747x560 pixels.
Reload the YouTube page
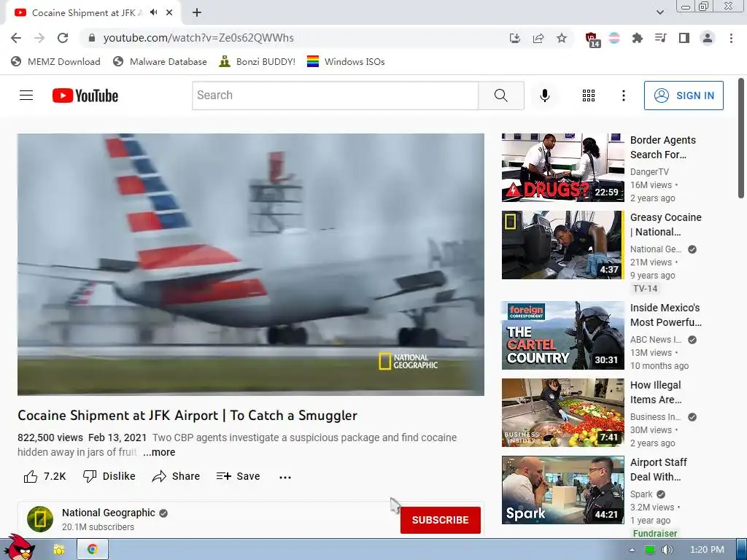[x=63, y=38]
